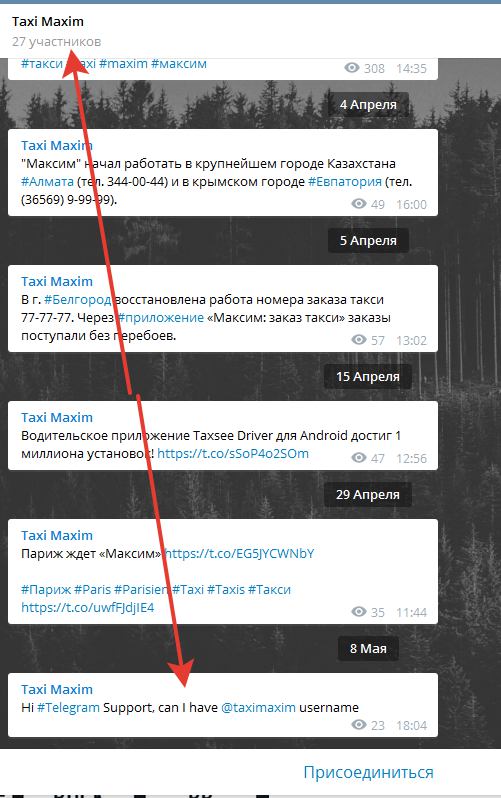The width and height of the screenshot is (501, 798).
Task: Open the #Евпатория hashtag
Action: click(x=345, y=182)
